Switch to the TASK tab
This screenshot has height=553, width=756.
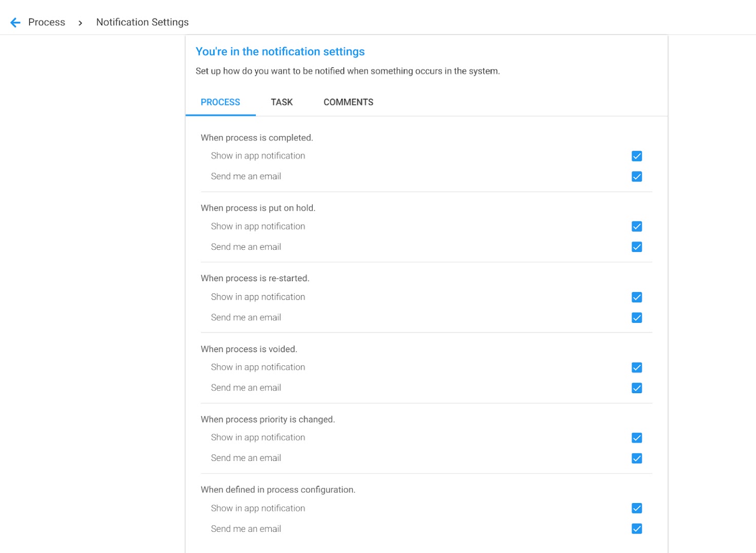coord(281,102)
